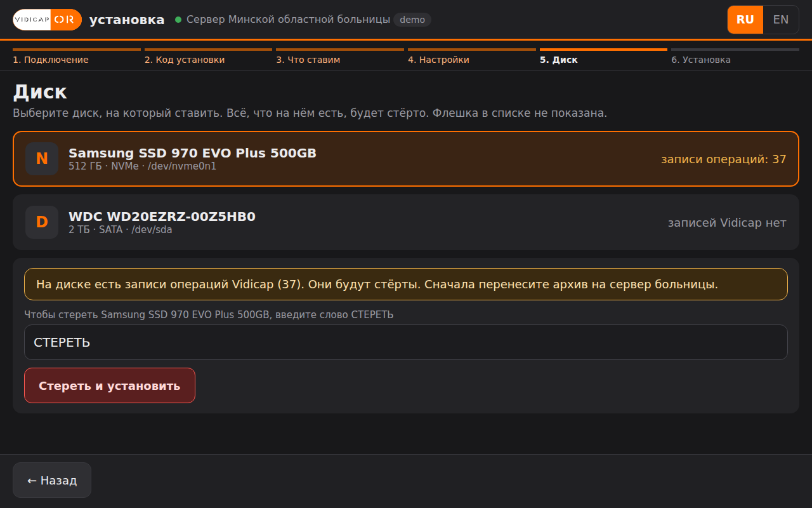Click the text записей Vidicap нет
The height and width of the screenshot is (508, 812).
click(x=727, y=222)
